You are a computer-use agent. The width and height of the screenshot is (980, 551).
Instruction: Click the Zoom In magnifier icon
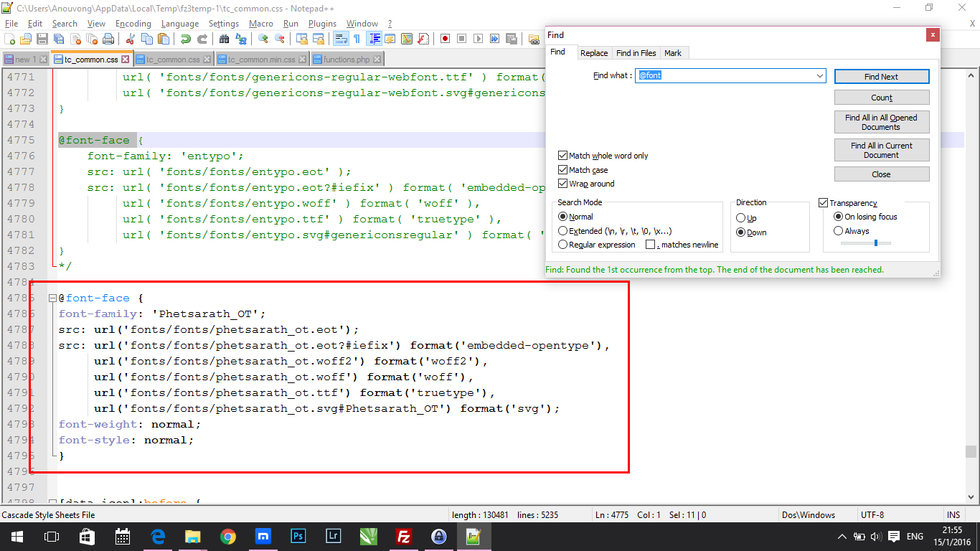[x=263, y=39]
